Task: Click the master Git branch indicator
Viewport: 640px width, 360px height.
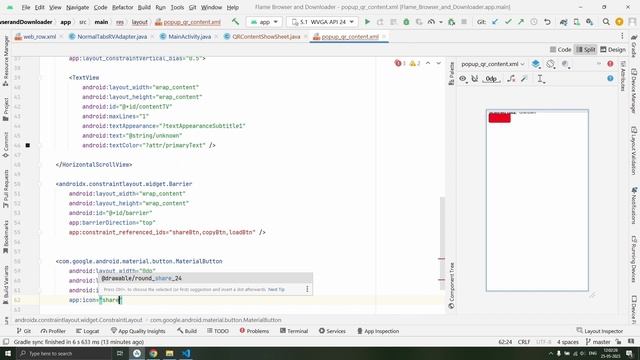Action: 598,342
